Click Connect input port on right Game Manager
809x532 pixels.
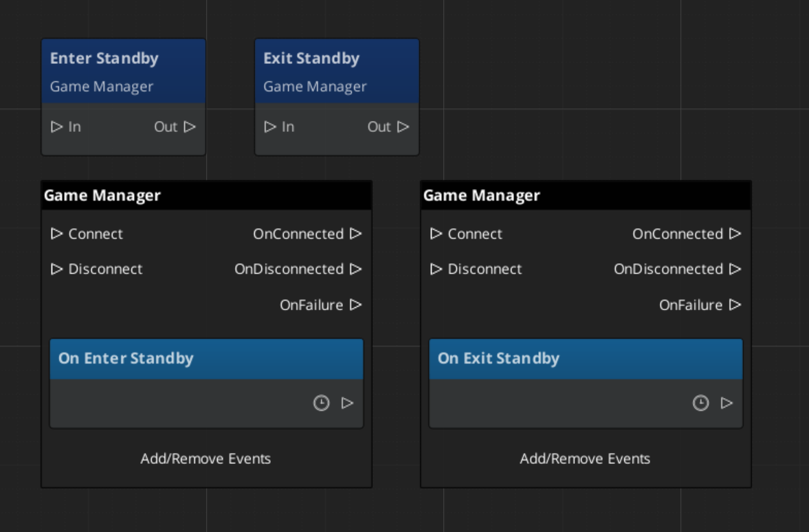pos(436,234)
